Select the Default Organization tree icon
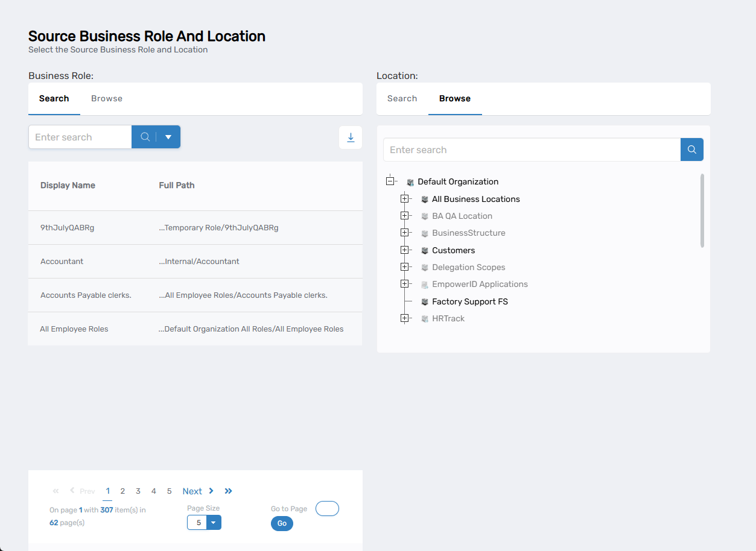This screenshot has height=551, width=756. tap(411, 181)
